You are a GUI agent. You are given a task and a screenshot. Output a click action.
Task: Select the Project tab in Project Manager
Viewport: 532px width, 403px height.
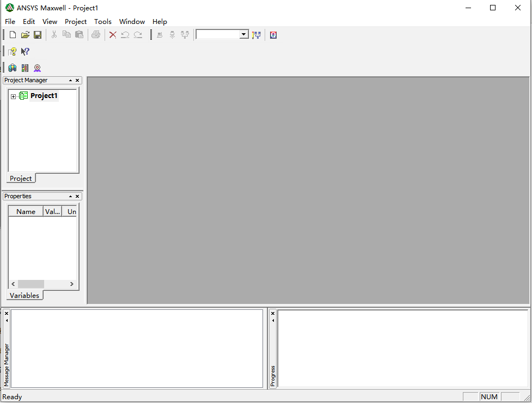[21, 179]
